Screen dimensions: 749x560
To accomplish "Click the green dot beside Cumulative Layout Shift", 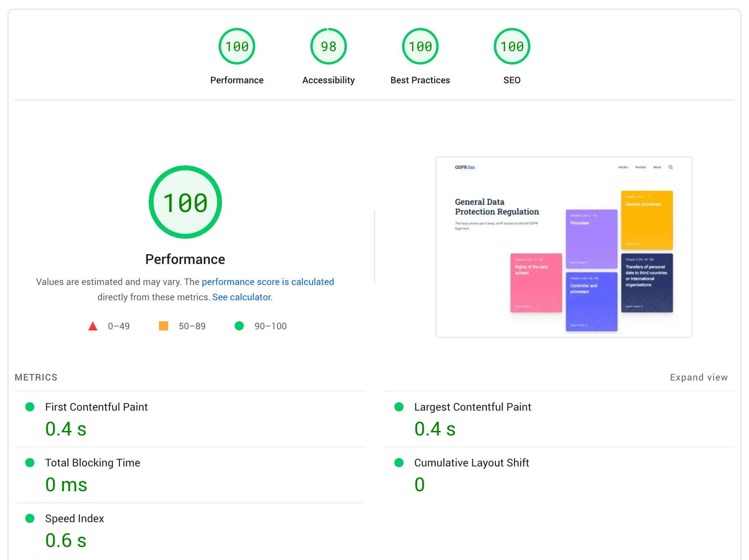I will [399, 463].
